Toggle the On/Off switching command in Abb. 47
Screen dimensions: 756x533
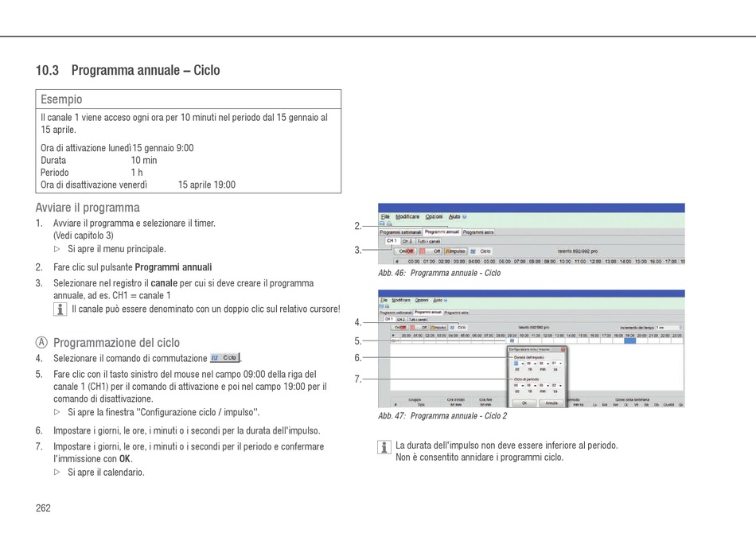pyautogui.click(x=400, y=327)
